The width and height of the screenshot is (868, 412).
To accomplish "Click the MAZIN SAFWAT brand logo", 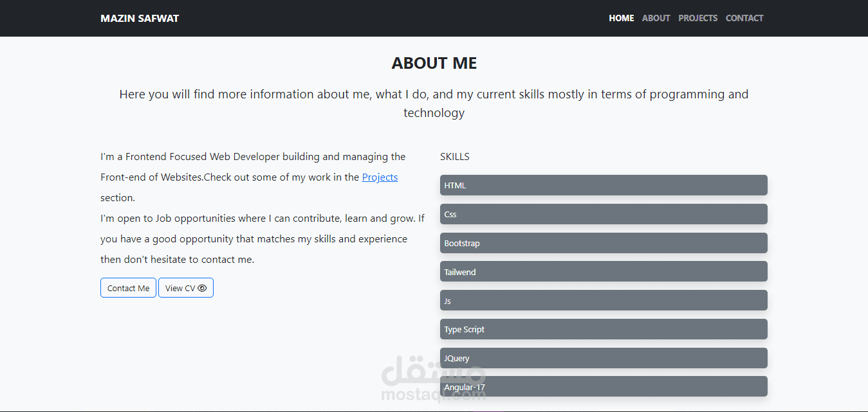I will click(x=140, y=18).
